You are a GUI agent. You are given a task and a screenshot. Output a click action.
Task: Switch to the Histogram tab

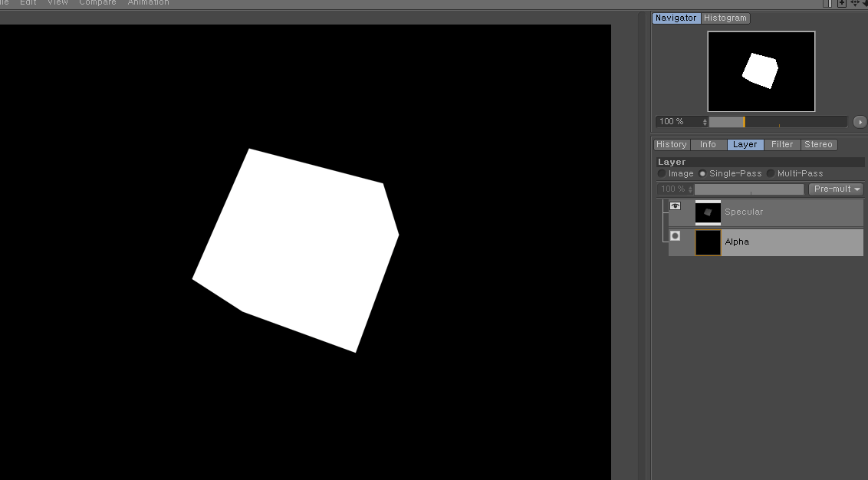(725, 18)
